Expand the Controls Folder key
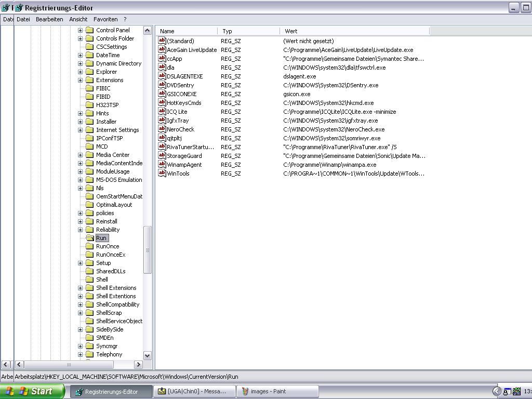The image size is (532, 399). click(81, 38)
